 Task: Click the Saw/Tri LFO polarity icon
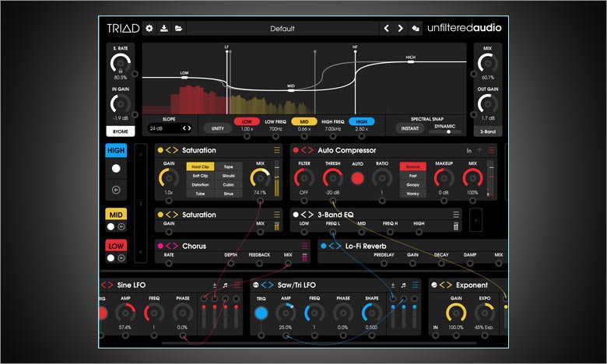click(392, 285)
